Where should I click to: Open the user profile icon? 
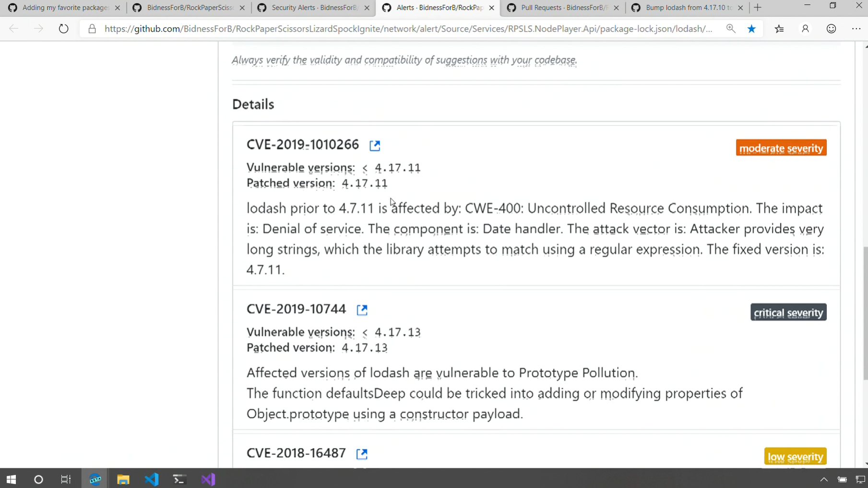click(805, 29)
